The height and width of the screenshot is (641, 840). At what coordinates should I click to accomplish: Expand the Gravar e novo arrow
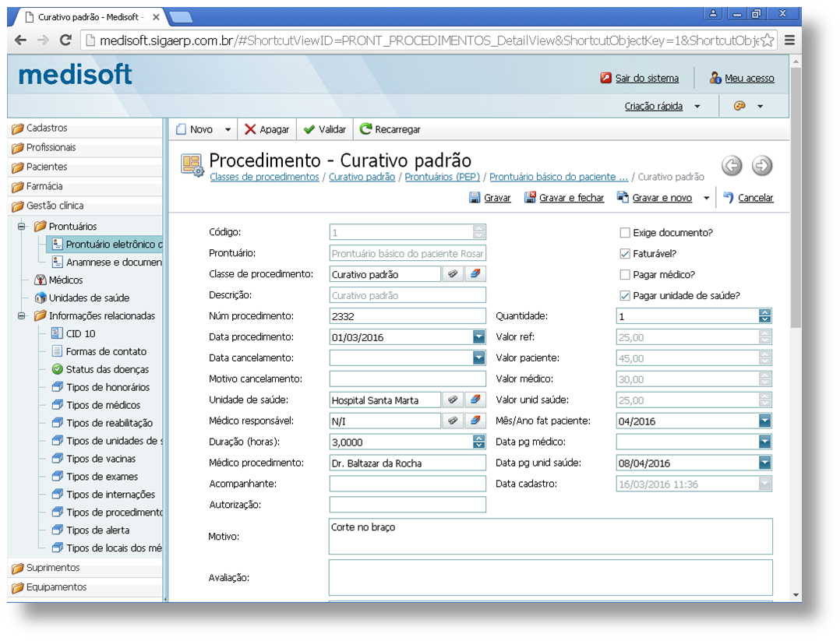[706, 198]
